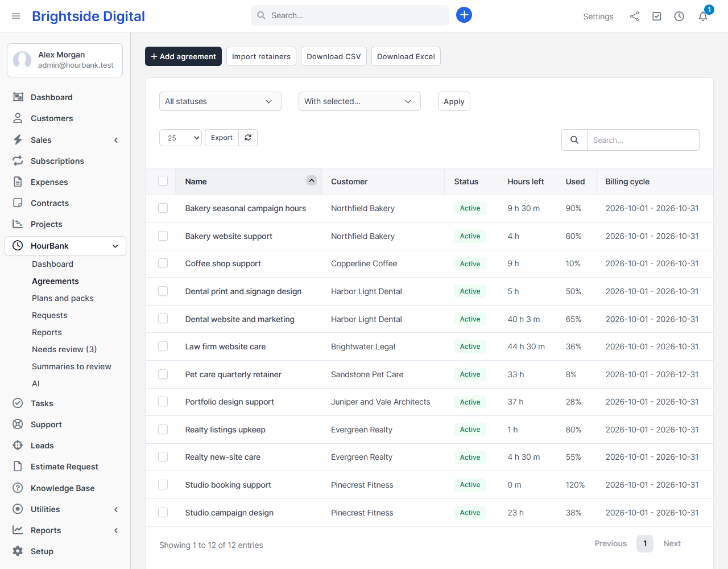Click the Subscriptions repeat icon
Image resolution: width=728 pixels, height=569 pixels.
pyautogui.click(x=18, y=161)
